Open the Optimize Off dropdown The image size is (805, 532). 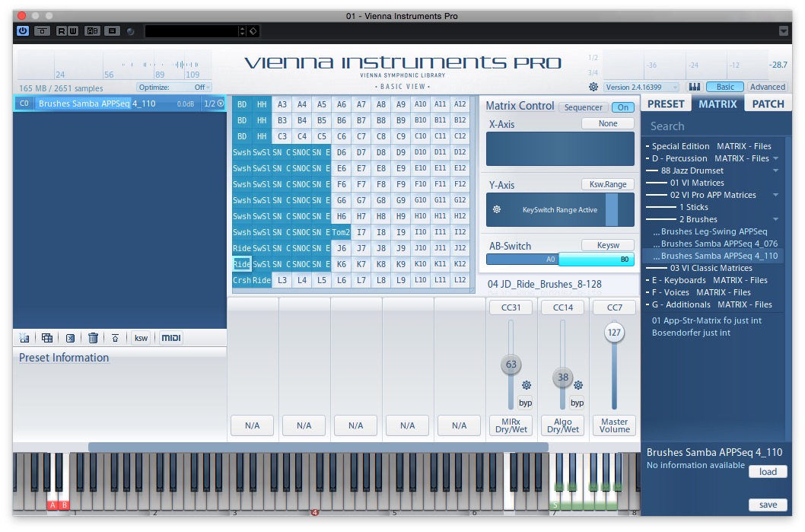pos(174,88)
